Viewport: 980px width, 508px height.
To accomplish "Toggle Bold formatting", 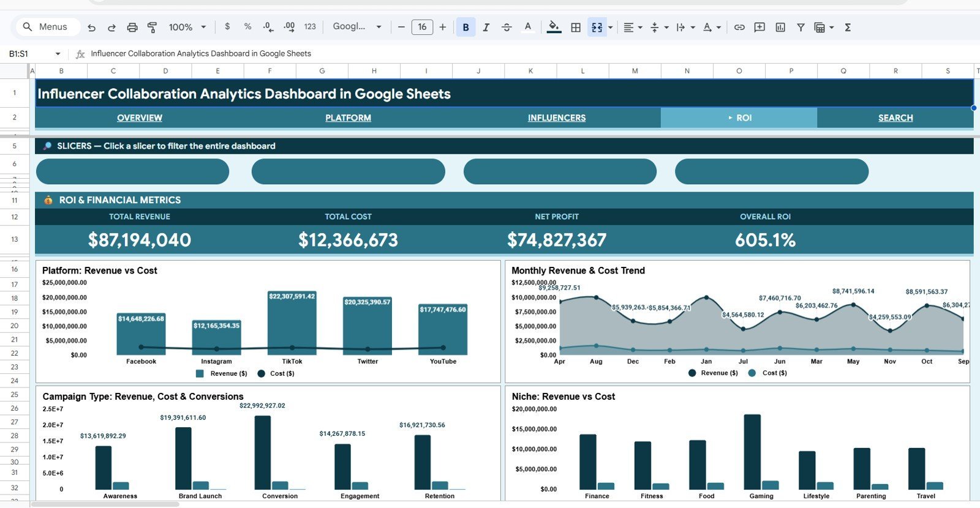I will [466, 27].
